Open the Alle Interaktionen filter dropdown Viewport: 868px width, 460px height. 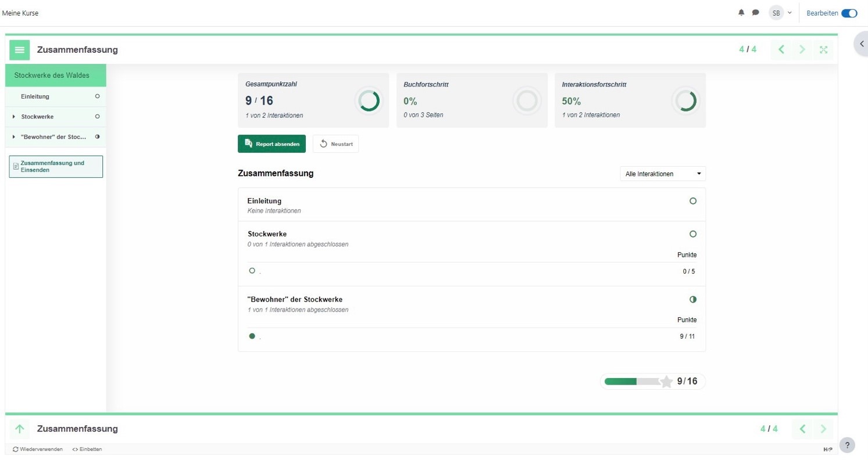663,174
